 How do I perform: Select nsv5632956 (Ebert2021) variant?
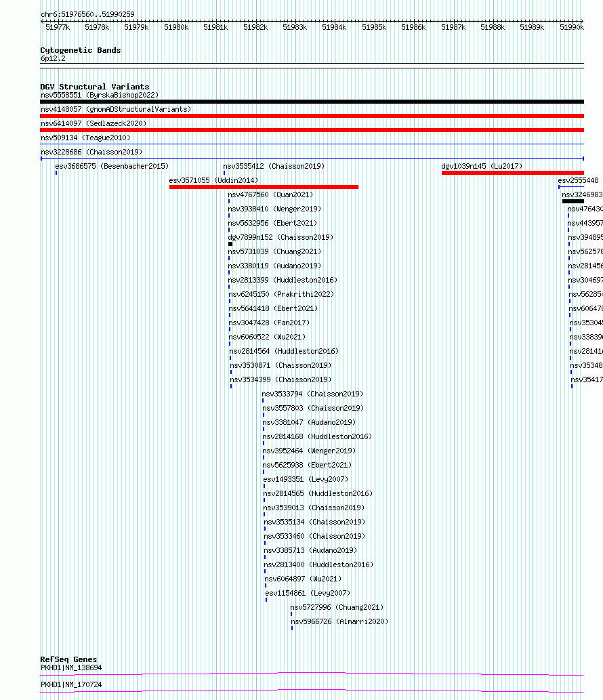point(273,224)
